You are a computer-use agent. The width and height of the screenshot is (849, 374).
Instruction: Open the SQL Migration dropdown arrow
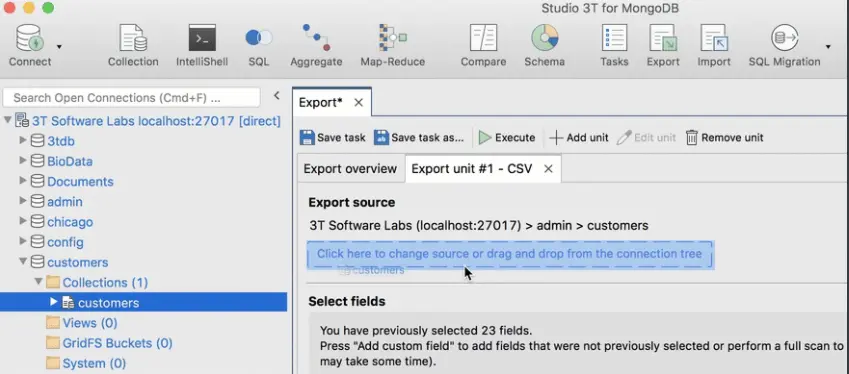[828, 47]
